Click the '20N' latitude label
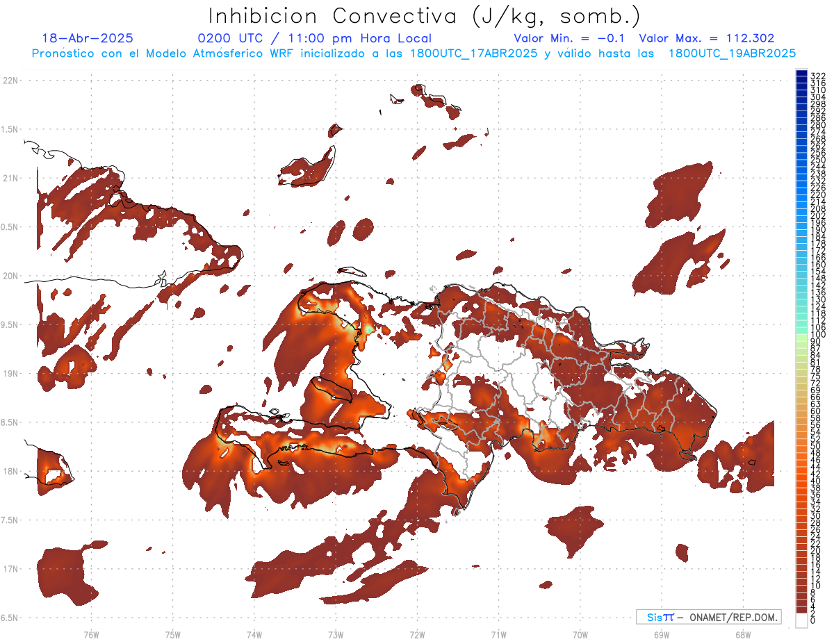 pyautogui.click(x=10, y=276)
